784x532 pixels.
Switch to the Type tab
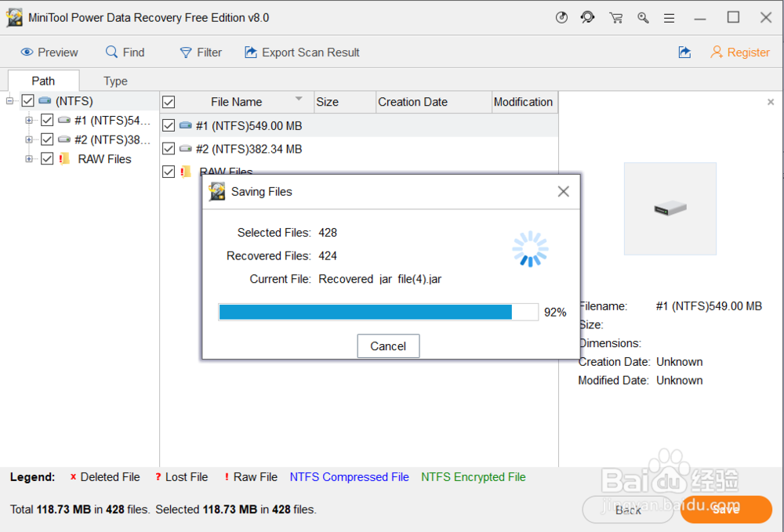pyautogui.click(x=115, y=81)
